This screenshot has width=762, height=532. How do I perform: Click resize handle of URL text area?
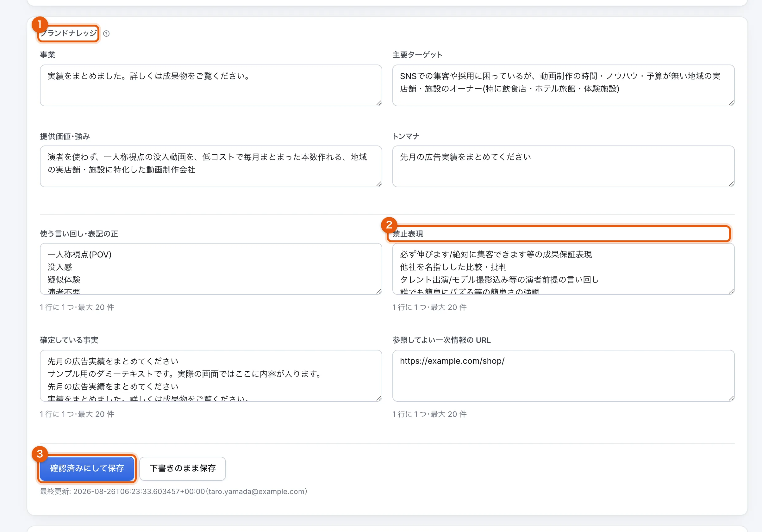[x=731, y=398]
